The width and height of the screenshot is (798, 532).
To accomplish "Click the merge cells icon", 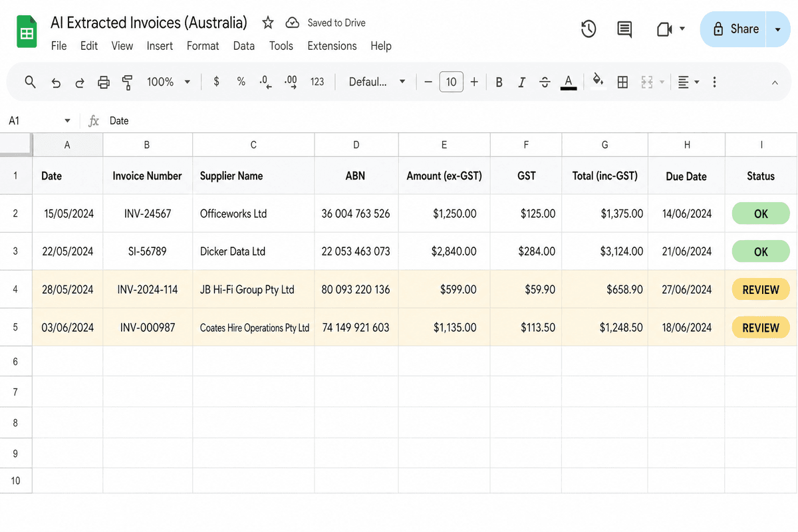I will pos(646,82).
